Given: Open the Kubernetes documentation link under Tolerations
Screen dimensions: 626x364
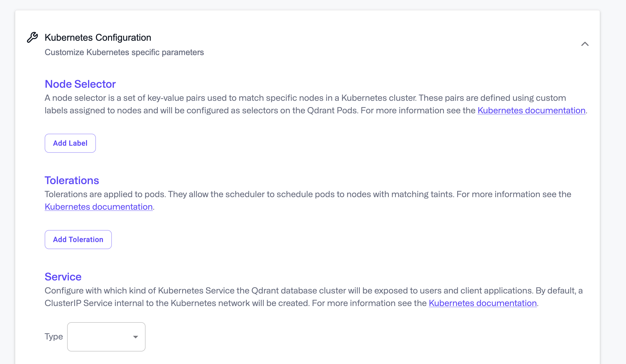Looking at the screenshot, I should [98, 207].
